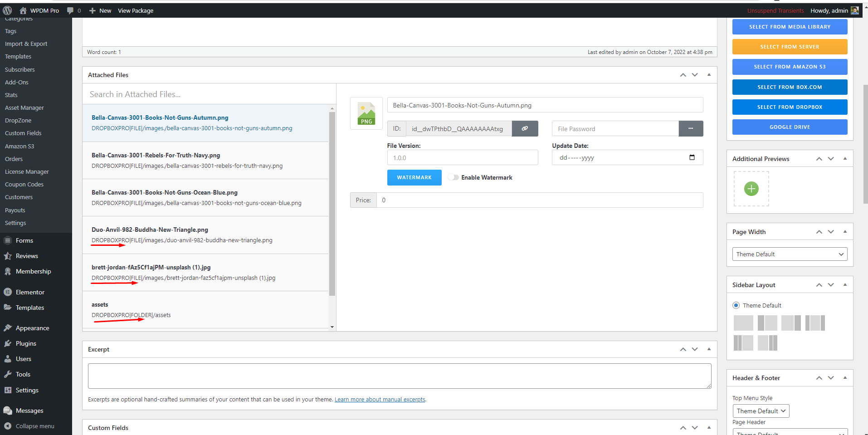Image resolution: width=868 pixels, height=435 pixels.
Task: Click the file name input field
Action: (545, 105)
